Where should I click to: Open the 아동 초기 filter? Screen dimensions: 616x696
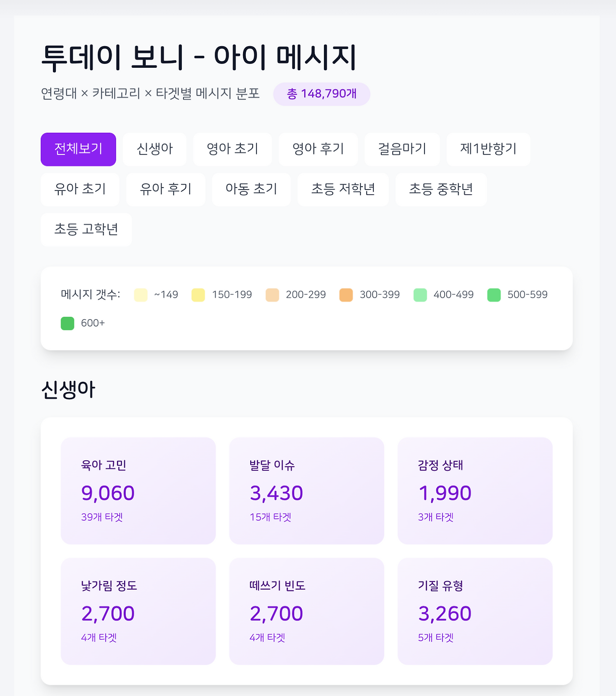click(x=251, y=190)
